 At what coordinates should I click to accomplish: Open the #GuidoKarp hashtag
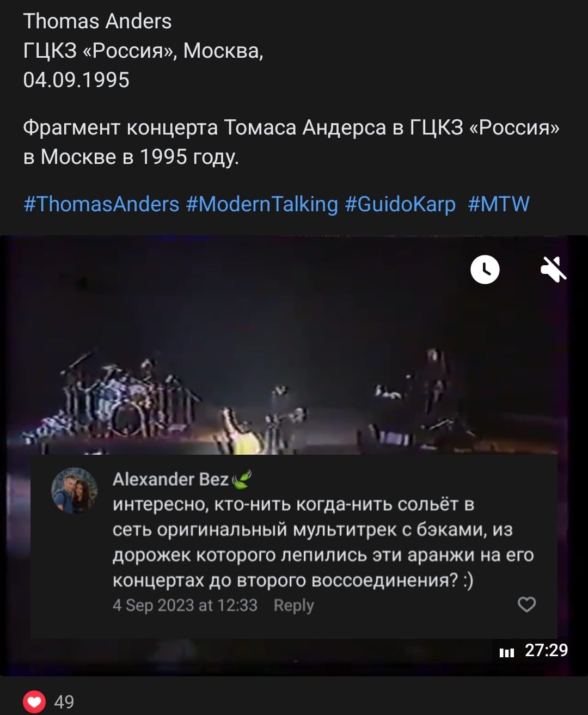click(x=400, y=204)
